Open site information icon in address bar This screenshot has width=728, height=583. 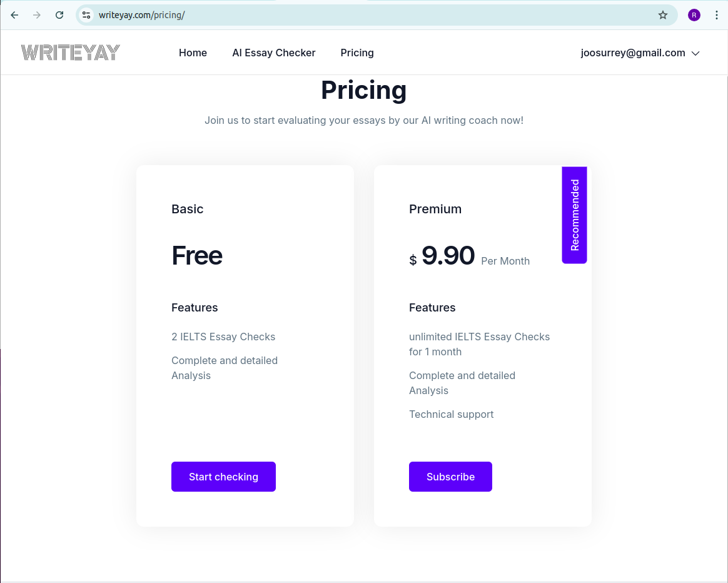(x=87, y=15)
